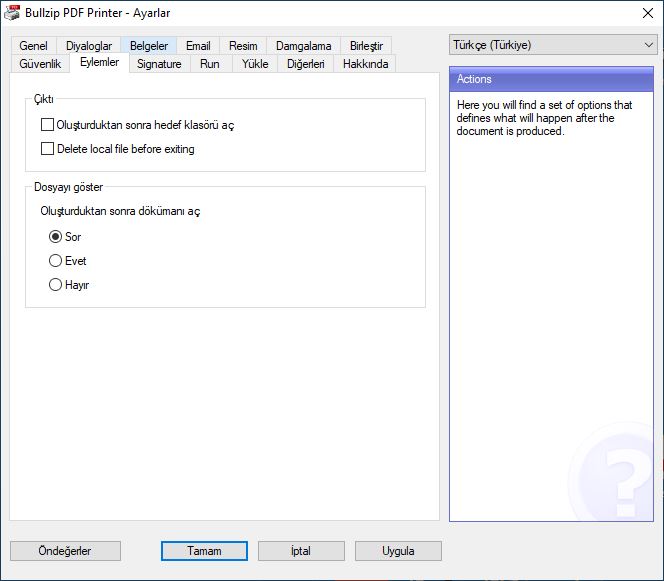
Task: Select the Damgalama tab
Action: (x=303, y=46)
